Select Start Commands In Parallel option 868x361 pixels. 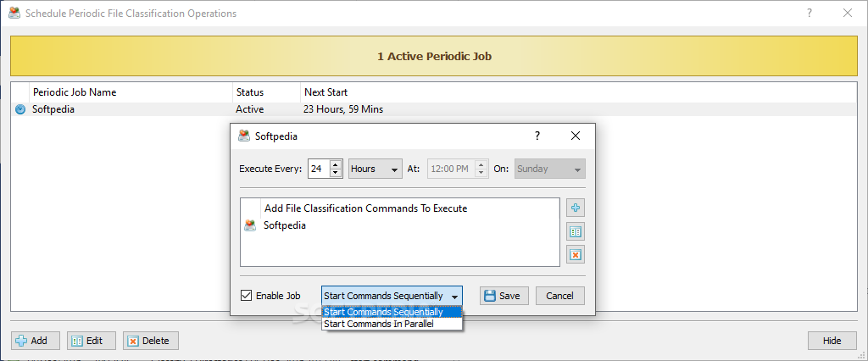(x=392, y=324)
